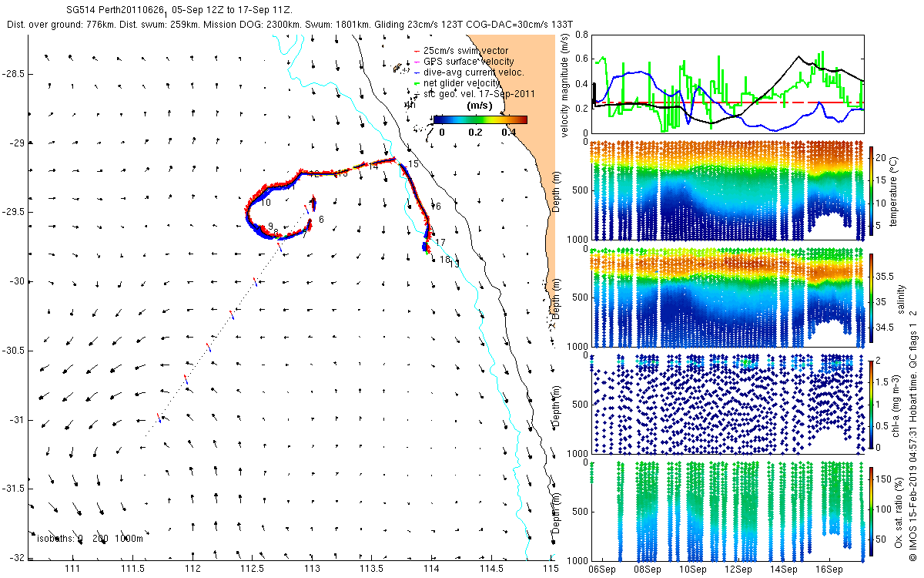Viewport: 924px width, 578px height.
Task: Click the chl-a colorbar
Action: tap(871, 403)
